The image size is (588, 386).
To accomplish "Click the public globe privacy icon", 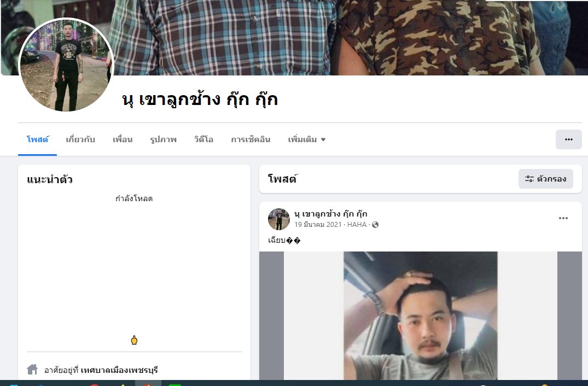I will pos(375,225).
